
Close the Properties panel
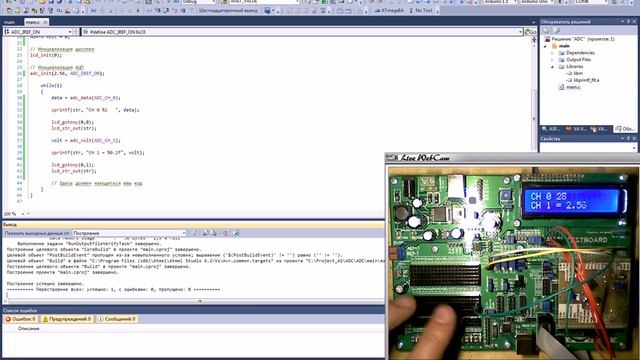[635, 139]
